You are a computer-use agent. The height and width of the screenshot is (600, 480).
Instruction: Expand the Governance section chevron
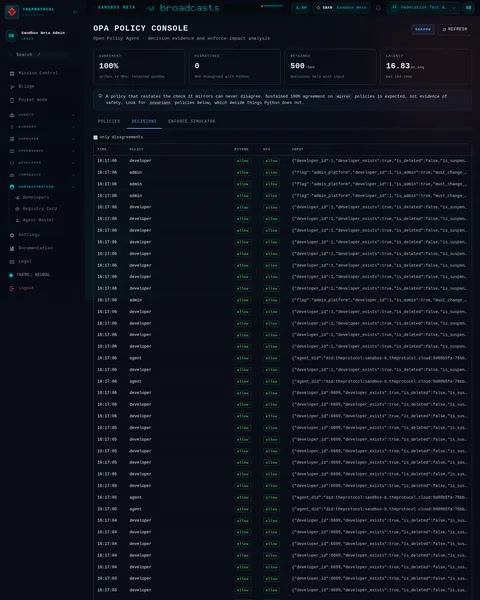point(73,151)
